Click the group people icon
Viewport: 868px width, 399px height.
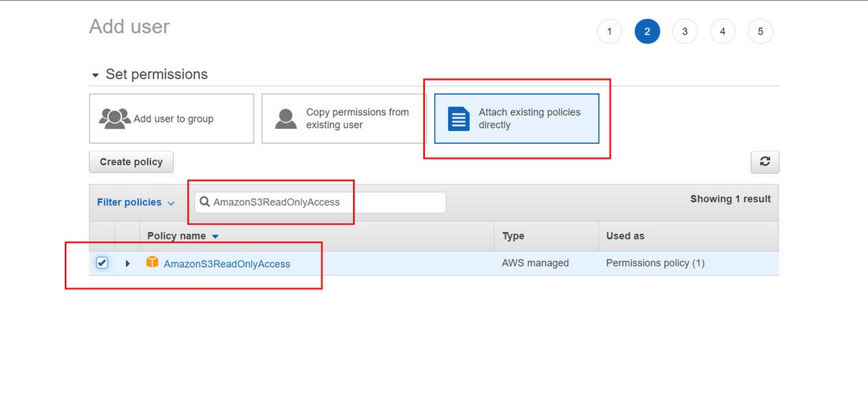115,119
